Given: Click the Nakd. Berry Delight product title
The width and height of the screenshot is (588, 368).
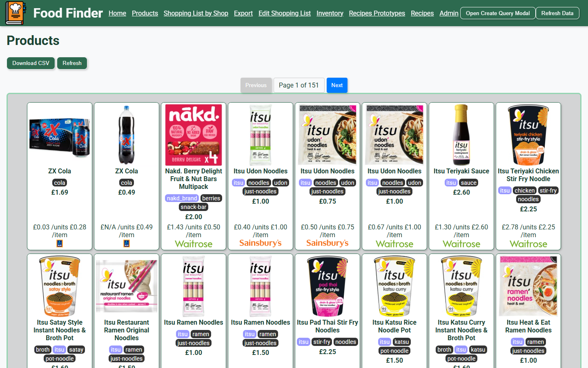Looking at the screenshot, I should point(194,179).
